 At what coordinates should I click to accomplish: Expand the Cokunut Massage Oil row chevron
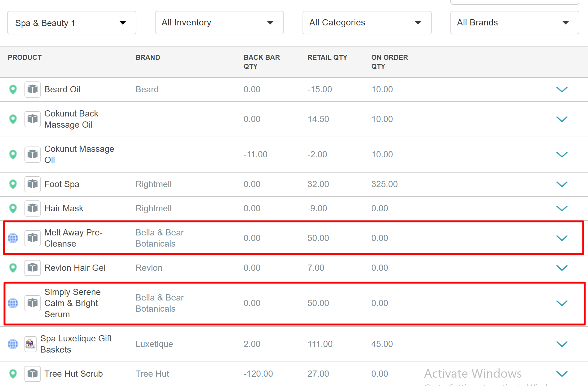[562, 155]
